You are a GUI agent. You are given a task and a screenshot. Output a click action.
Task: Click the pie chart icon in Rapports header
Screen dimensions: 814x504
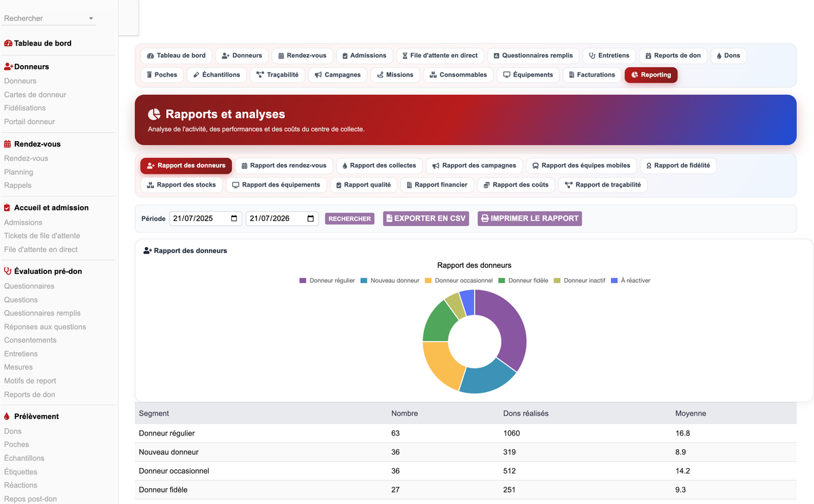[154, 115]
